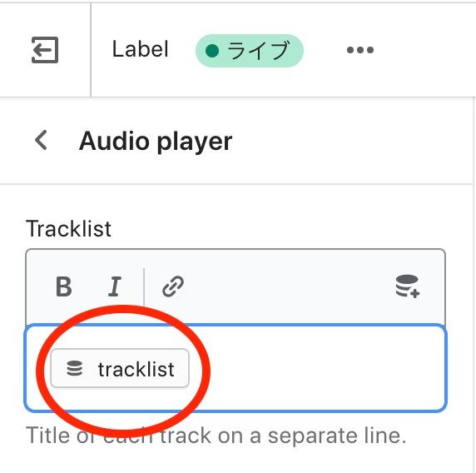Image resolution: width=476 pixels, height=473 pixels.
Task: Click the tracklist chip text label
Action: click(136, 370)
